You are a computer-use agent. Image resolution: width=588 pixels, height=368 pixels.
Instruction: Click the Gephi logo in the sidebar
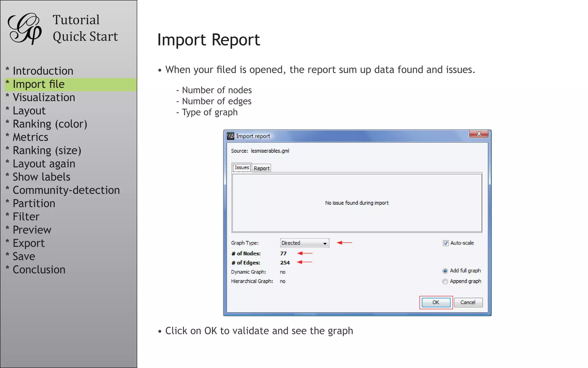click(x=25, y=28)
